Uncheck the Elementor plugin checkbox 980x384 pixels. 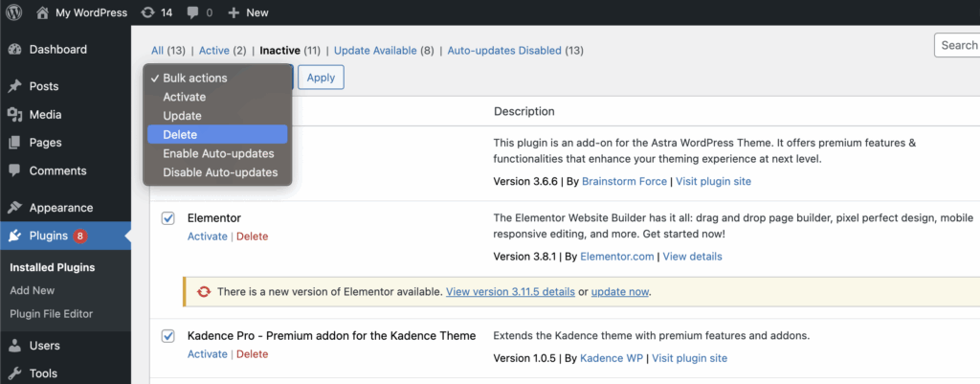click(167, 218)
